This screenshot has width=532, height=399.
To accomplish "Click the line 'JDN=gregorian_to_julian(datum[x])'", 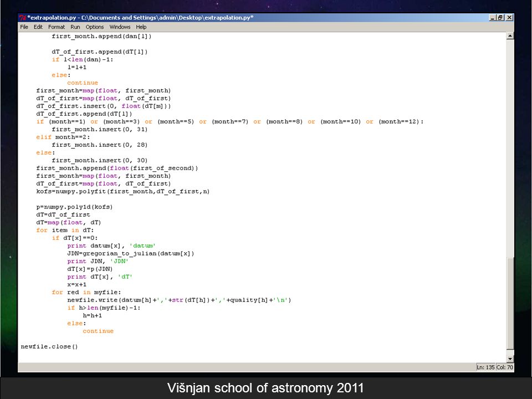I will [131, 253].
